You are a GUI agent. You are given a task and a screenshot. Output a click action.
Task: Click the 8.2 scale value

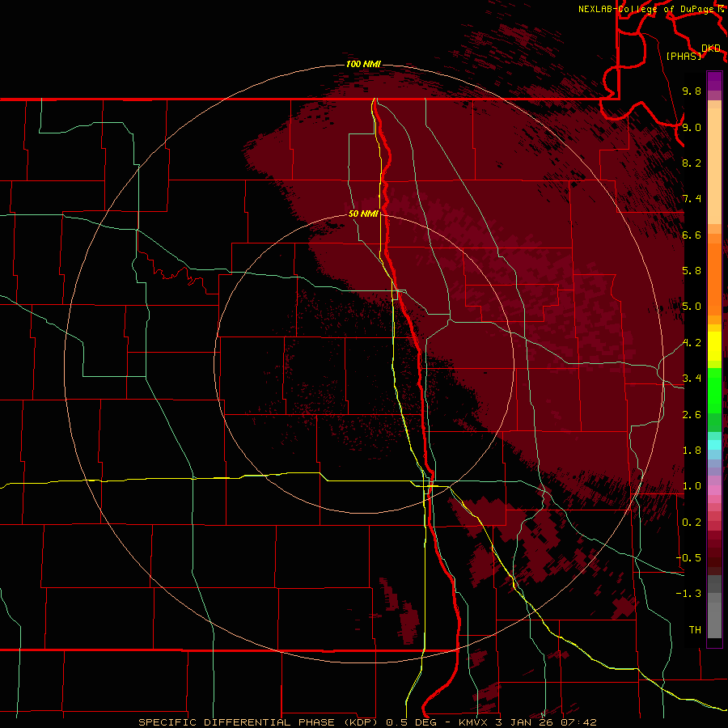click(x=692, y=163)
